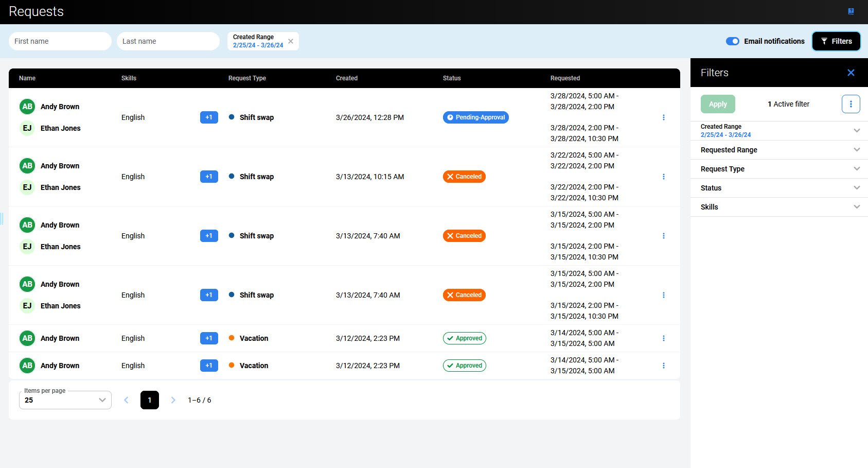This screenshot has width=868, height=468.
Task: Sort by the Created column header
Action: point(347,78)
